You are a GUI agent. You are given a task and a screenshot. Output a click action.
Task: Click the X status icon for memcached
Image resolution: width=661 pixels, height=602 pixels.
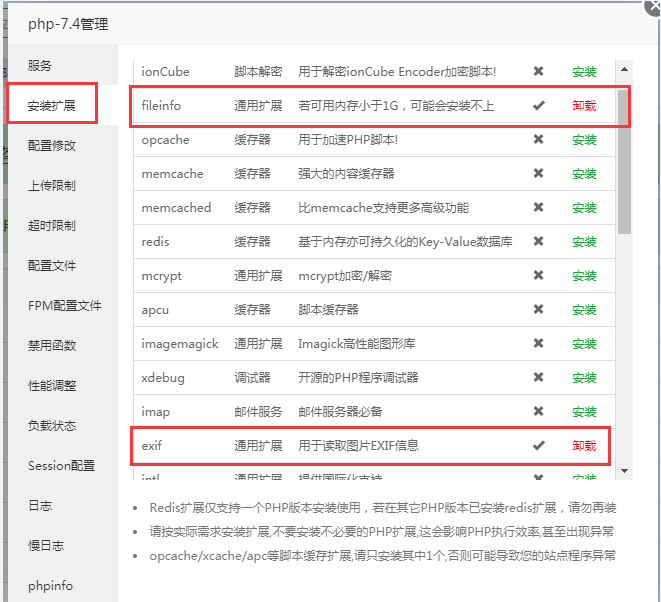pyautogui.click(x=539, y=208)
